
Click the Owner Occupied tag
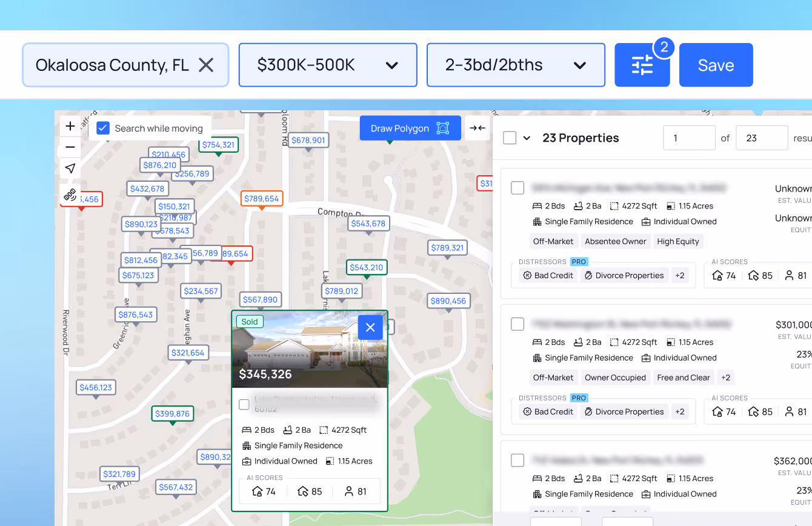tap(616, 378)
